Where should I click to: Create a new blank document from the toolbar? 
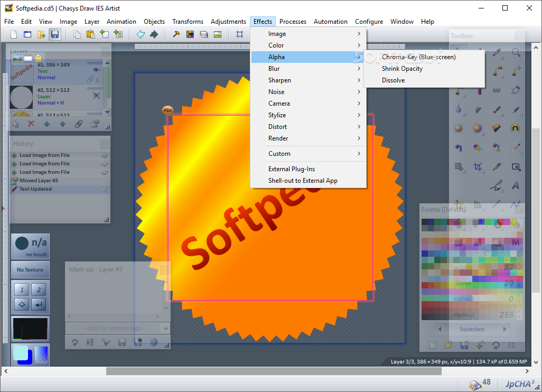pyautogui.click(x=14, y=34)
